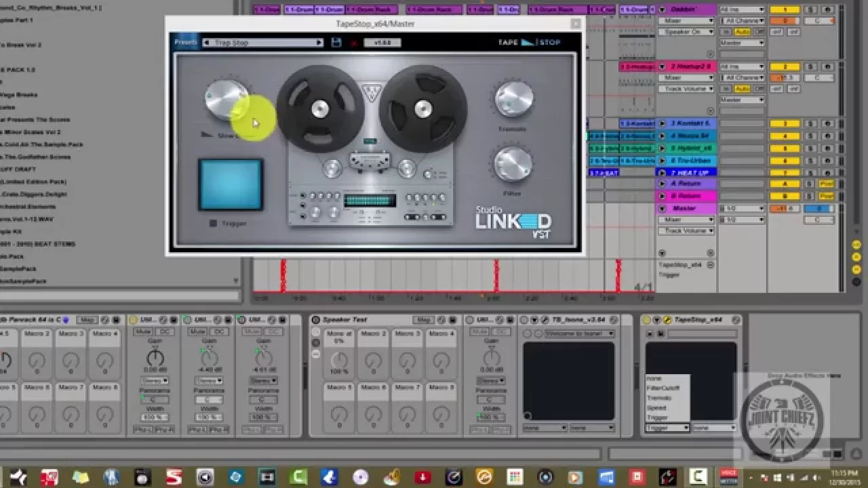Open the red S app in taskbar
The width and height of the screenshot is (868, 488).
coord(174,477)
